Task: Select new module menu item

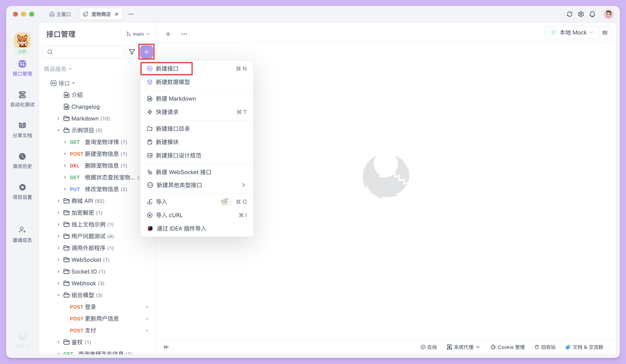Action: pos(197,142)
